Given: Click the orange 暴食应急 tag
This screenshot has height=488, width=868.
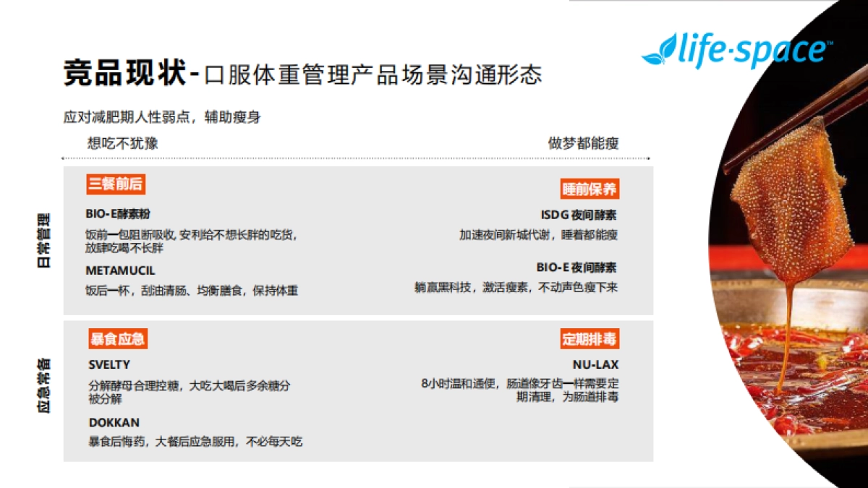Looking at the screenshot, I should click(117, 339).
